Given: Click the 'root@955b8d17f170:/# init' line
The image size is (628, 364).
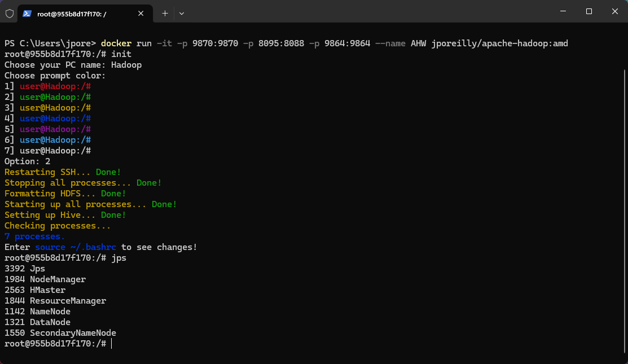Looking at the screenshot, I should pyautogui.click(x=68, y=54).
